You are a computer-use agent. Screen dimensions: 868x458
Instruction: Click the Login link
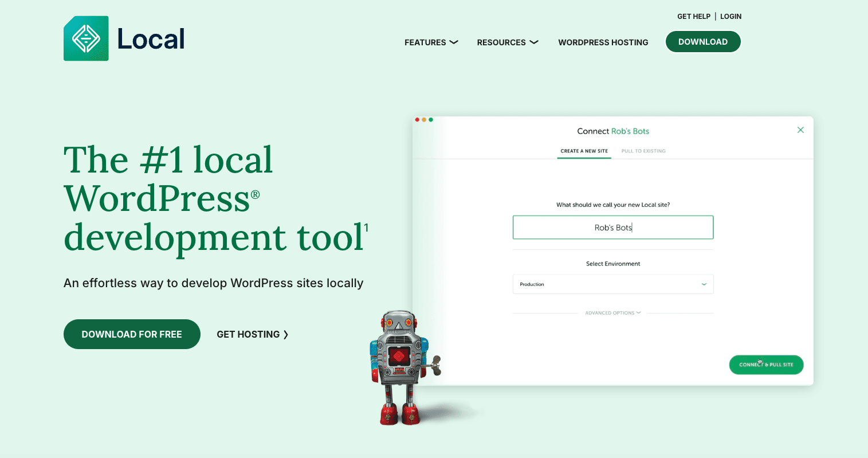pos(730,17)
